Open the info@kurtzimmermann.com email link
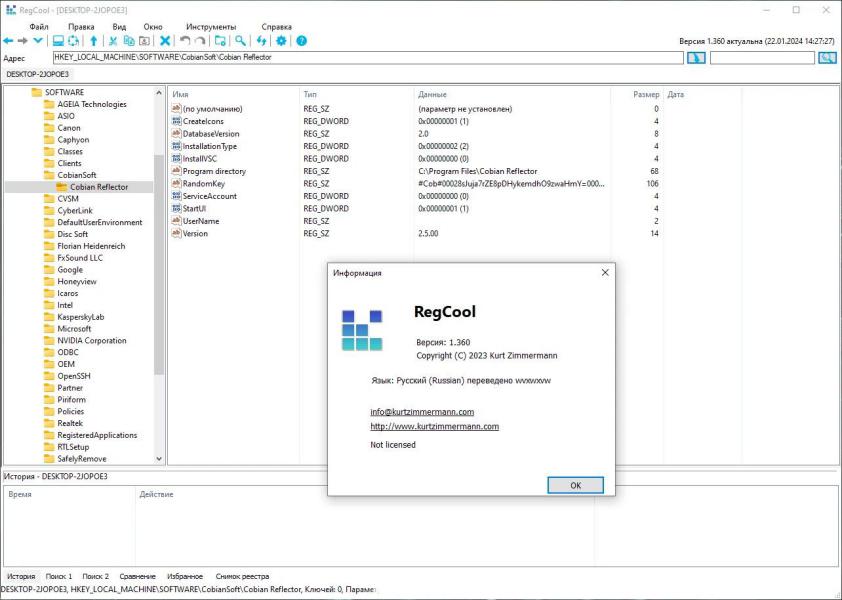Image resolution: width=842 pixels, height=600 pixels. click(422, 412)
